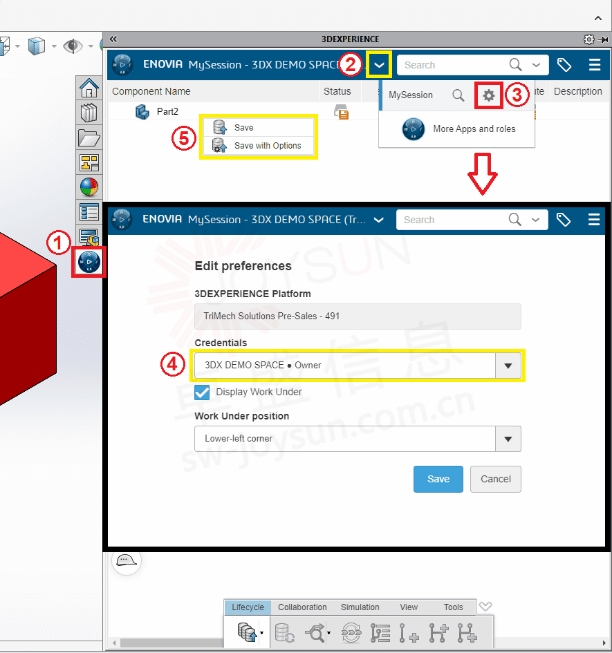Expand the search options chevron in Edit preferences header

535,220
